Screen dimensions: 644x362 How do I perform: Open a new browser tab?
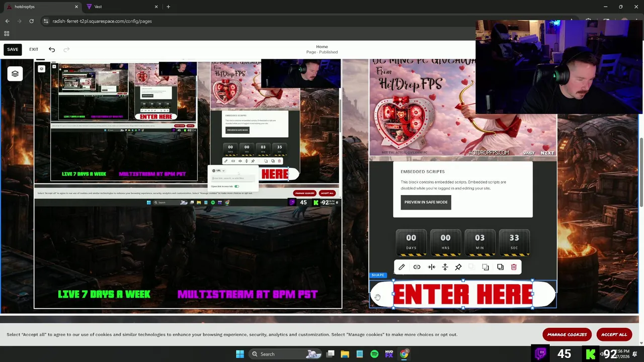click(x=168, y=7)
